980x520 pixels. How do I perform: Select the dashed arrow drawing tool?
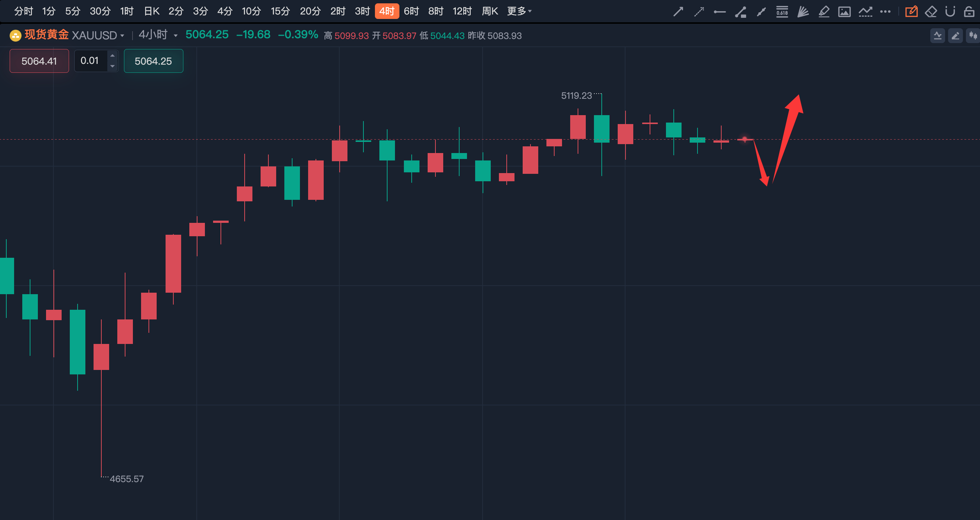tap(699, 12)
